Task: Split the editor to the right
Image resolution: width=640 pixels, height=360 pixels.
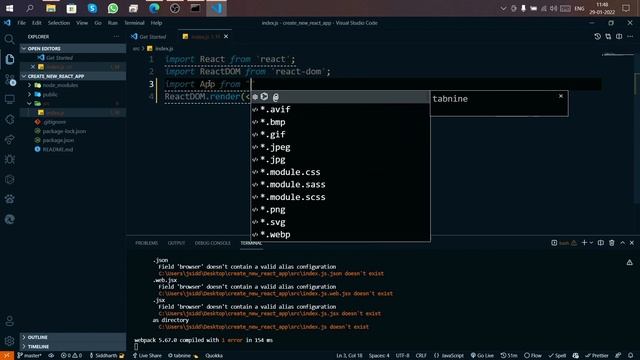Action: (x=619, y=37)
